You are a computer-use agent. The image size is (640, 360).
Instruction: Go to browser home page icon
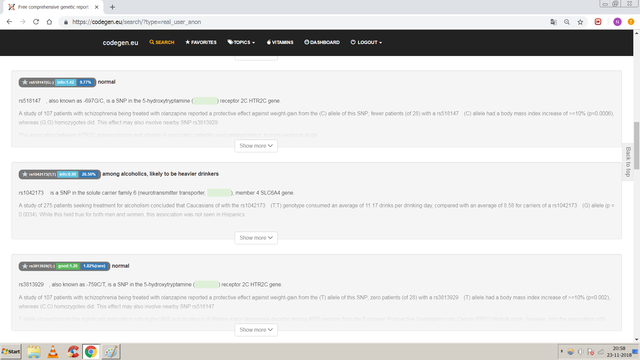(49, 22)
